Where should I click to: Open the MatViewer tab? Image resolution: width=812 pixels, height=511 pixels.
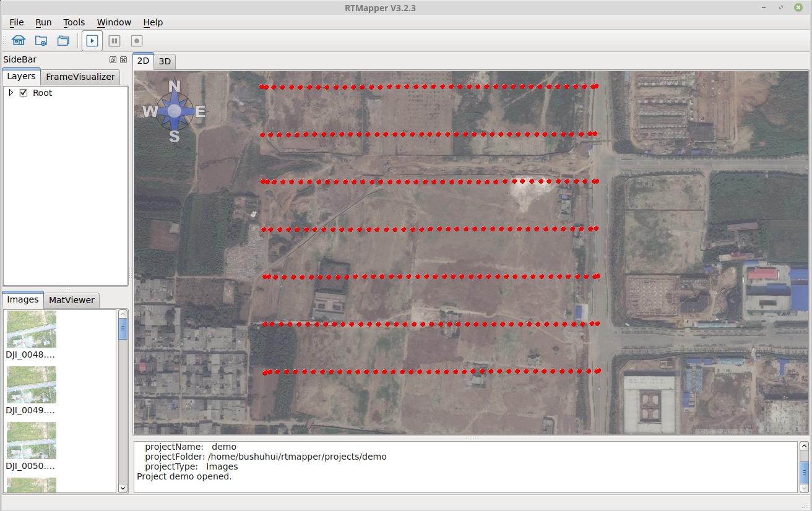pos(72,300)
